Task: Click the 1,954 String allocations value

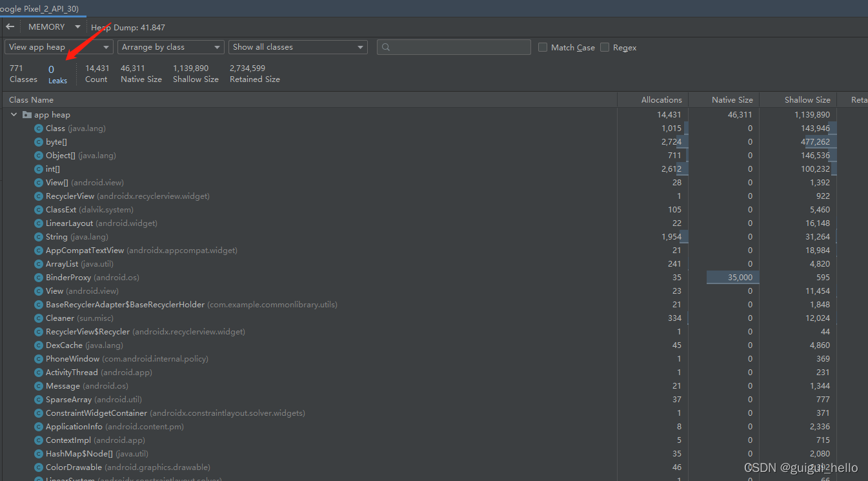Action: (671, 237)
